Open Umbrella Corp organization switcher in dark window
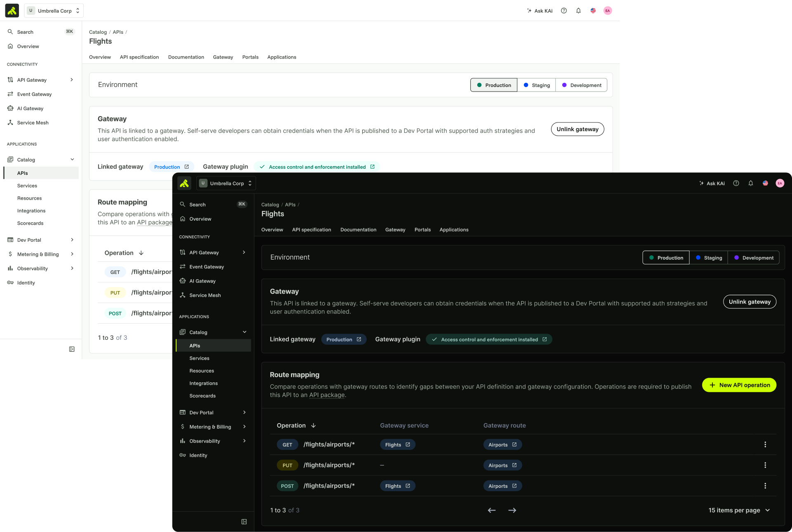 point(226,183)
